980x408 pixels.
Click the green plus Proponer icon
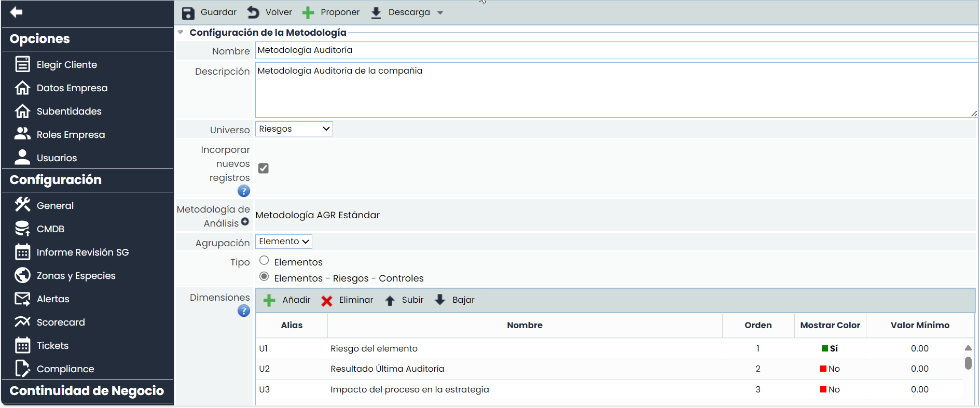pyautogui.click(x=308, y=13)
